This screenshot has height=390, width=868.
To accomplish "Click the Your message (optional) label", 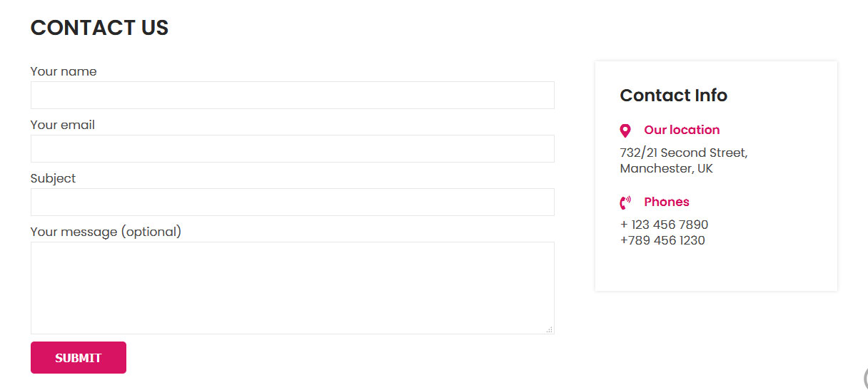I will 106,232.
